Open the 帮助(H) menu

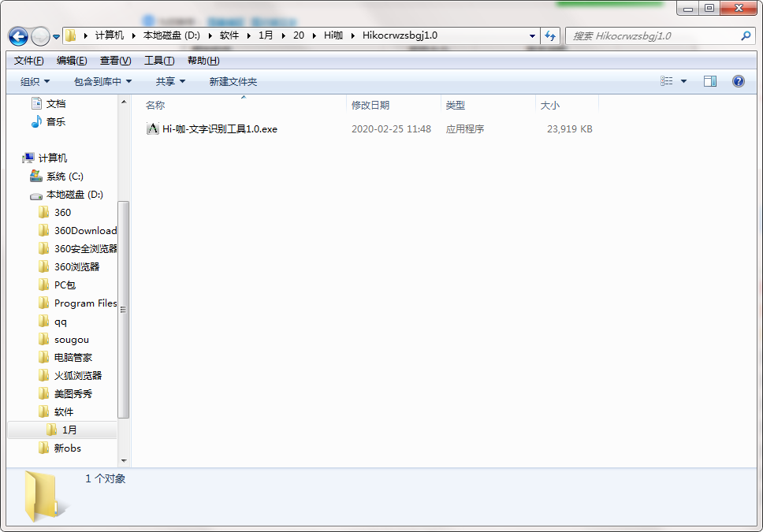point(203,61)
